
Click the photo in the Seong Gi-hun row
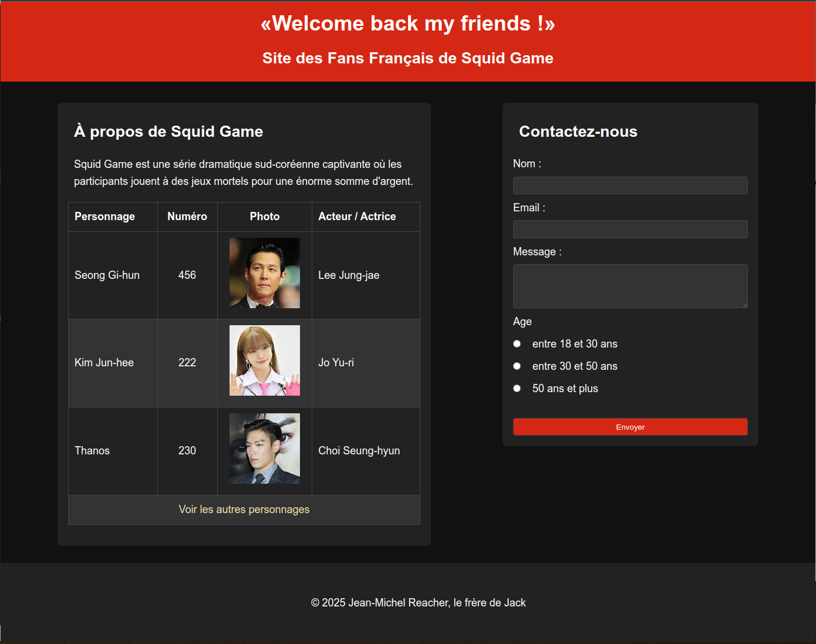coord(265,273)
